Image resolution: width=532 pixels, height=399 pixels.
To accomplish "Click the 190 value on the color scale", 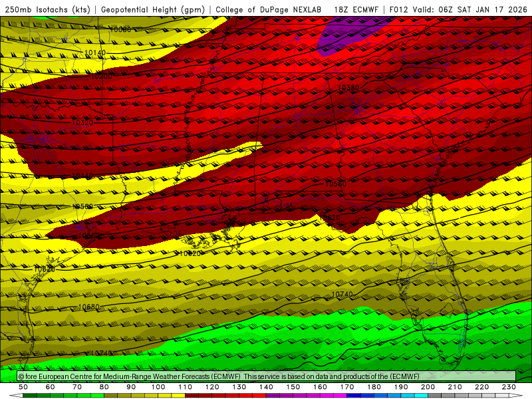I will click(401, 387).
